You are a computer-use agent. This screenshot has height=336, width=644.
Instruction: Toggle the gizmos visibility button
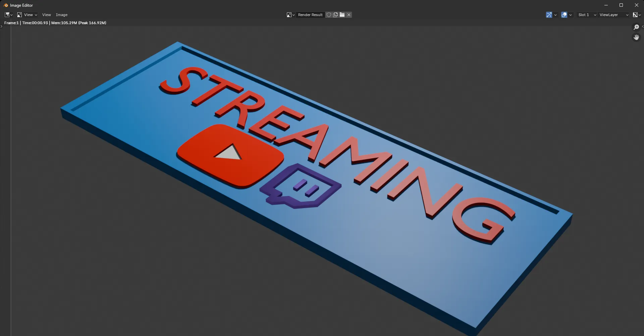point(549,15)
